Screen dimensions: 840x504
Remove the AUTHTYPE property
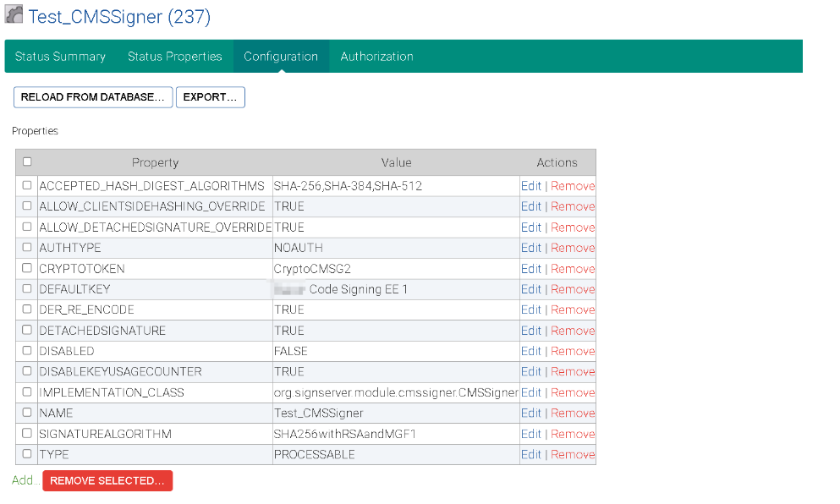point(573,248)
